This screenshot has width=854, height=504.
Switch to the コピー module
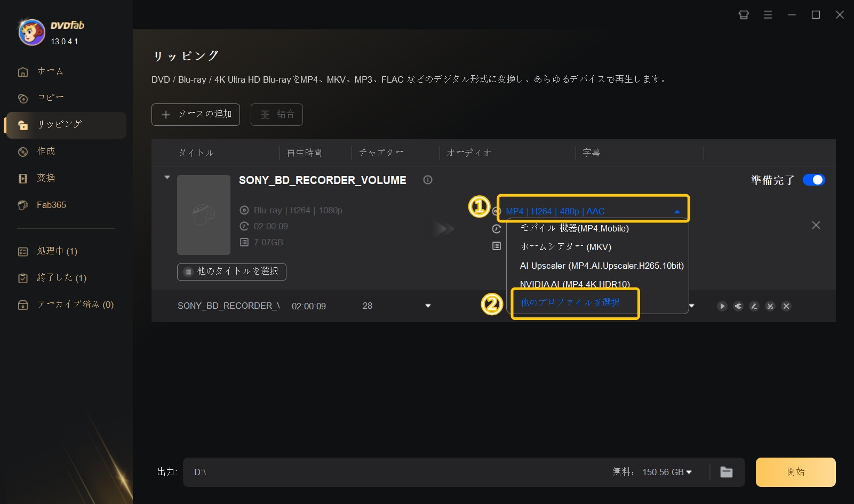click(x=51, y=98)
